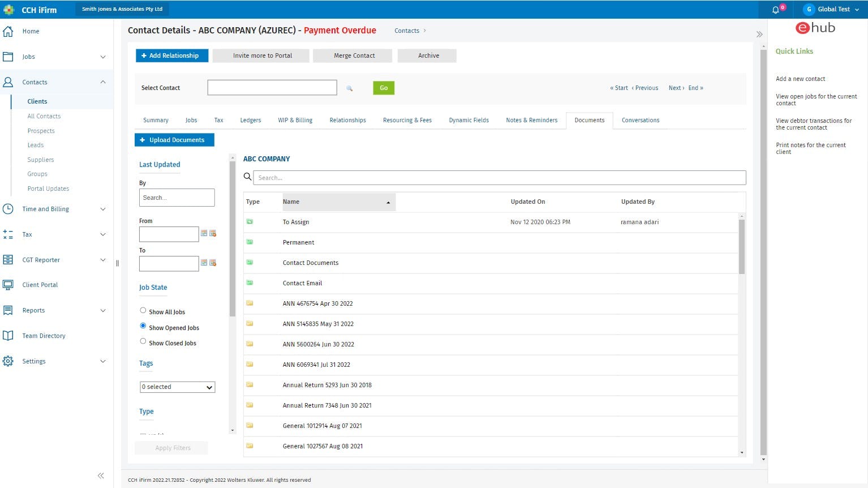Enable Show Opened Jobs filtering
Image resolution: width=868 pixels, height=488 pixels.
point(143,325)
